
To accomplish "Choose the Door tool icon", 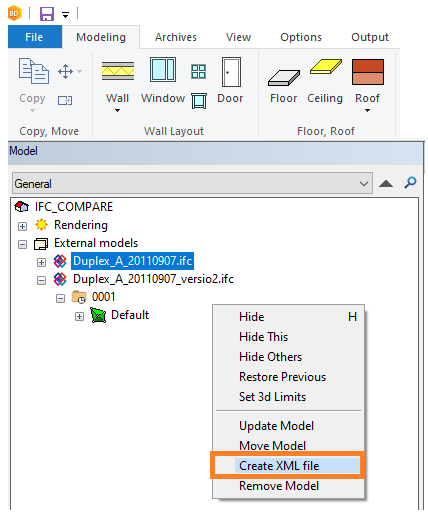I will click(x=231, y=72).
